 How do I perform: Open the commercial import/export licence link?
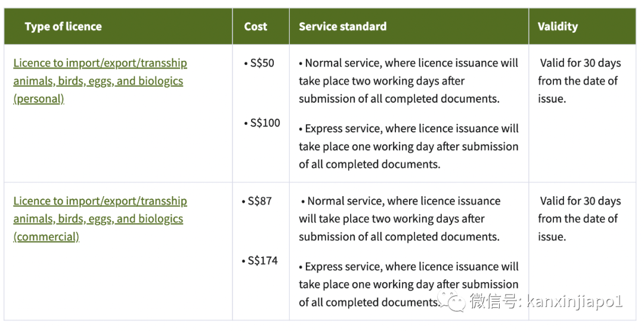[100, 219]
